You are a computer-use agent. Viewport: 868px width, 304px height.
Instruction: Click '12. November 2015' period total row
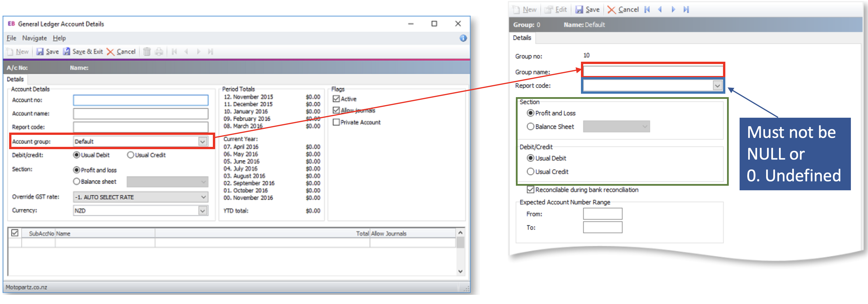pyautogui.click(x=272, y=97)
